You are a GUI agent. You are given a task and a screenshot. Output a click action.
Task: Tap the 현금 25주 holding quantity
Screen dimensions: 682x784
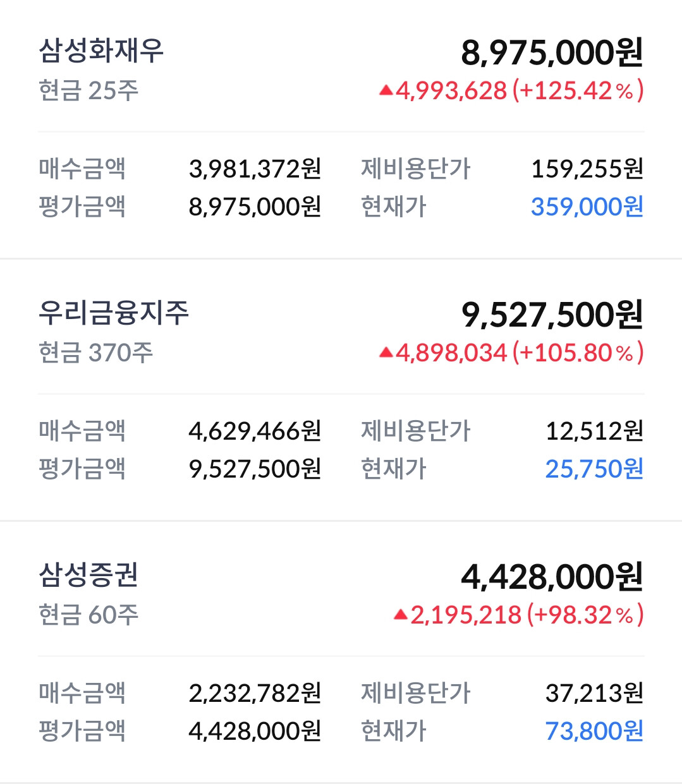point(88,90)
